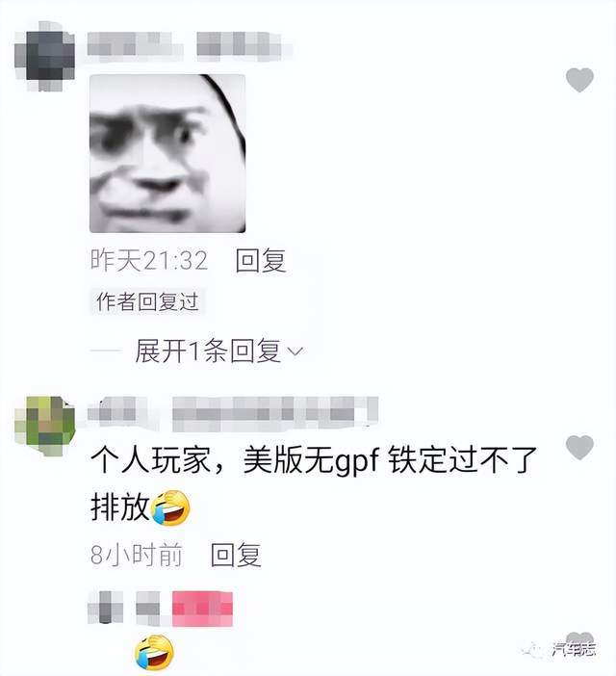Image resolution: width=616 pixels, height=676 pixels.
Task: Open the first commenter's blurred username
Action: coord(185,45)
